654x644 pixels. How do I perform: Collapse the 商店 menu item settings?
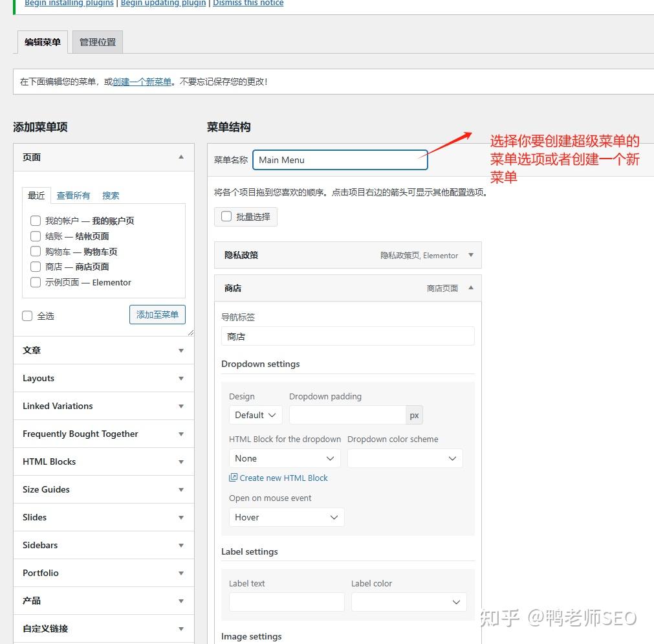click(471, 287)
